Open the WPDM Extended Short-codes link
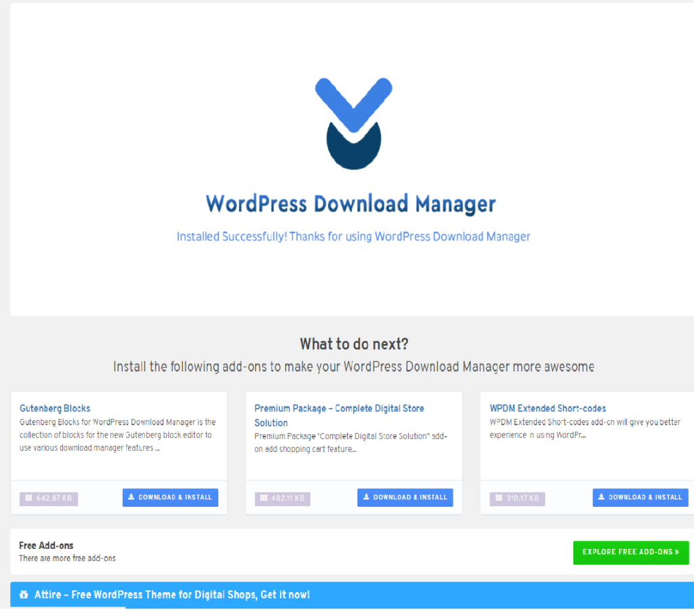This screenshot has height=616, width=694. [x=548, y=408]
